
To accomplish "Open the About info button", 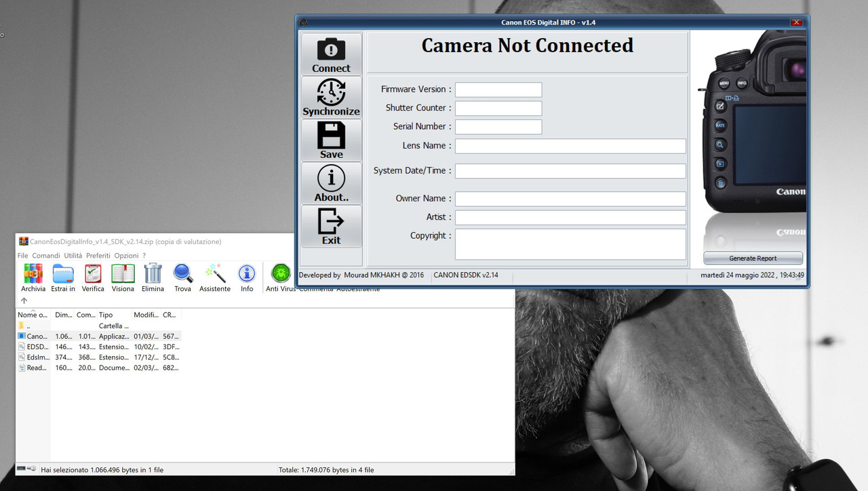I will coord(331,183).
